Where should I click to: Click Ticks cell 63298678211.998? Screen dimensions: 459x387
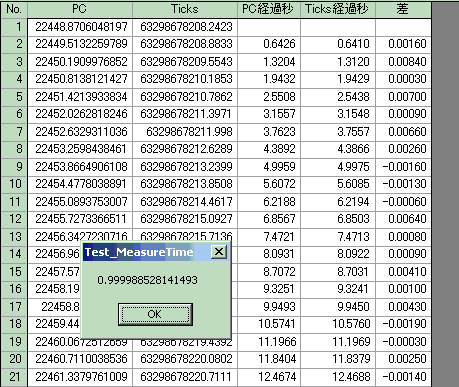[x=185, y=132]
